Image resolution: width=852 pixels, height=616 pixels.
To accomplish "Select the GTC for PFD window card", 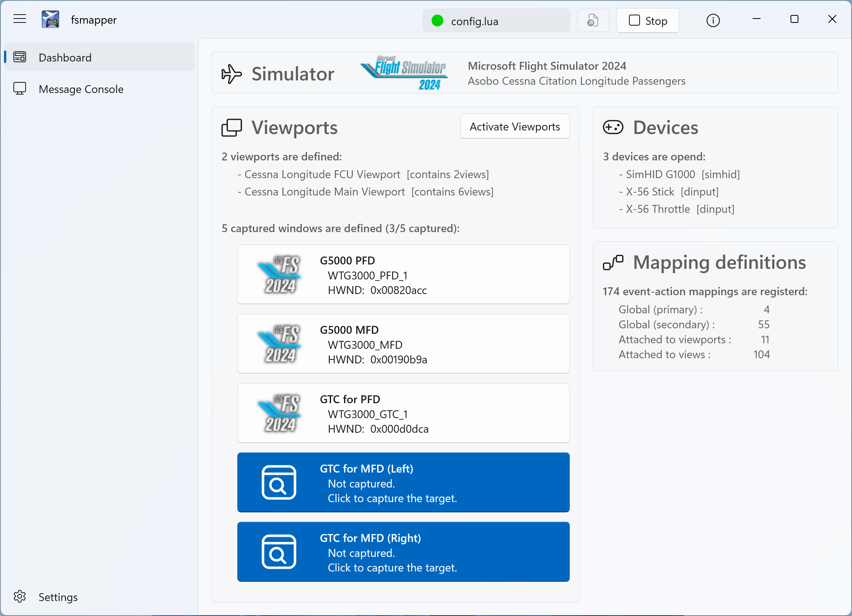I will click(x=403, y=413).
